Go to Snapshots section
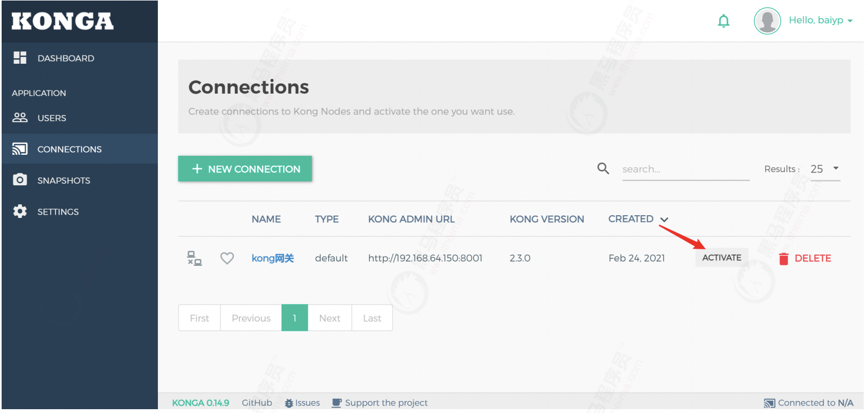Image resolution: width=868 pixels, height=413 pixels. (80, 180)
